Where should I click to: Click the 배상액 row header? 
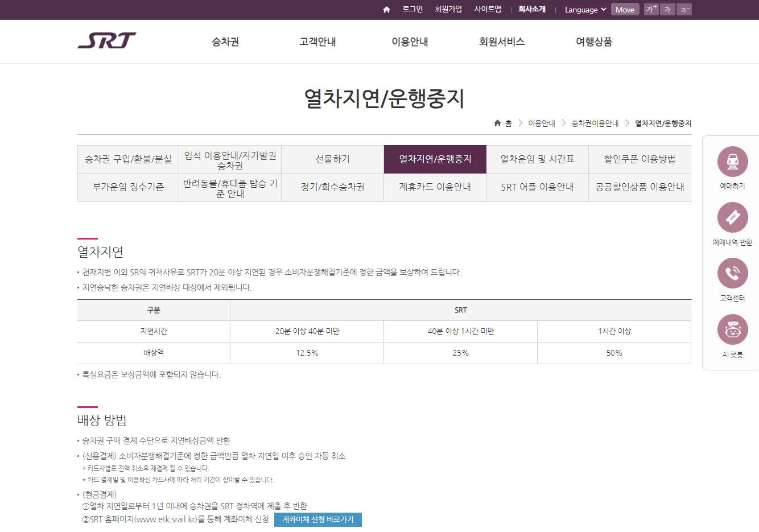[x=154, y=353]
